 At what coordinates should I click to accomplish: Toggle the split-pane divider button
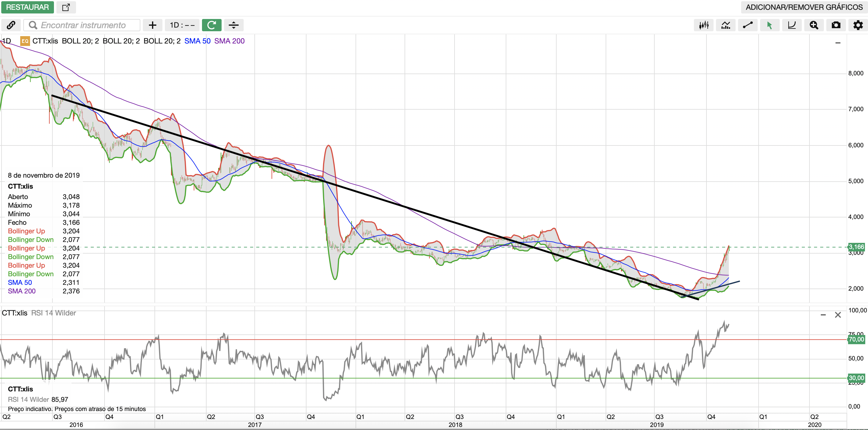234,25
